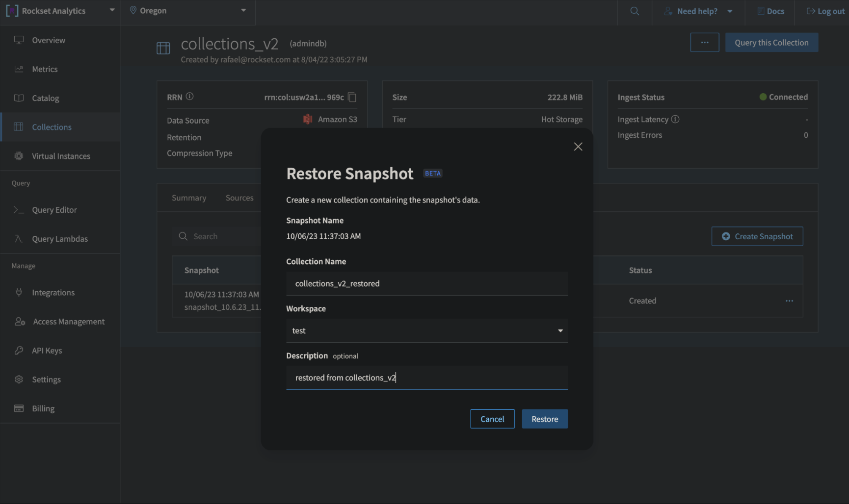Viewport: 849px width, 504px height.
Task: Click the Ingest Latency info icon
Action: 675,119
